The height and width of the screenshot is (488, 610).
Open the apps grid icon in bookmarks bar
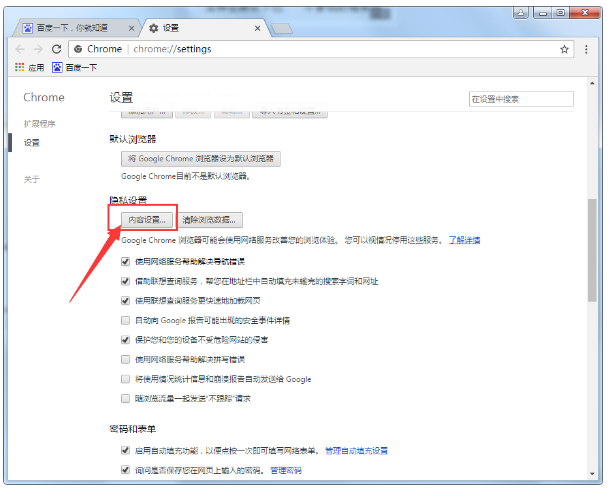pyautogui.click(x=19, y=67)
